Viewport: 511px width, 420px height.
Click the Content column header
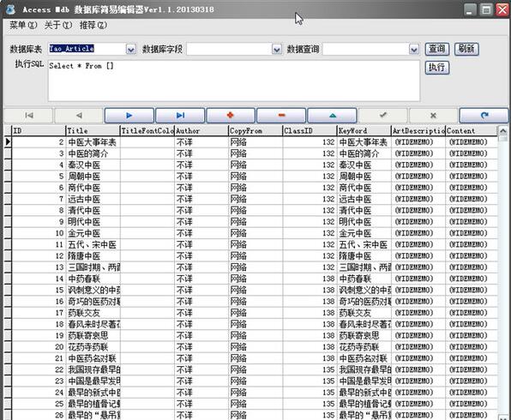(472, 130)
